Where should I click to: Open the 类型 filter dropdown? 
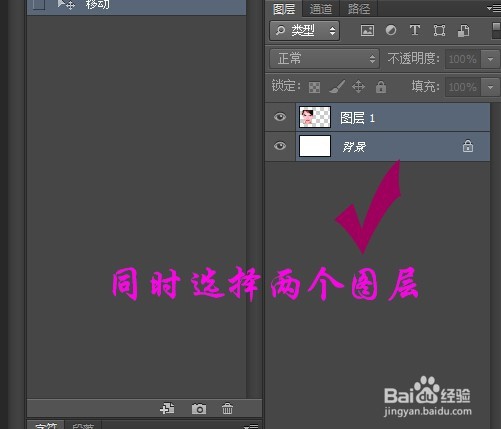click(304, 31)
